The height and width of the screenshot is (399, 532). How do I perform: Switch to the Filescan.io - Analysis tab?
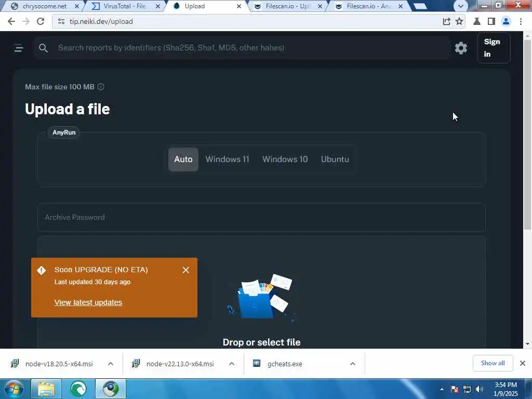point(368,6)
